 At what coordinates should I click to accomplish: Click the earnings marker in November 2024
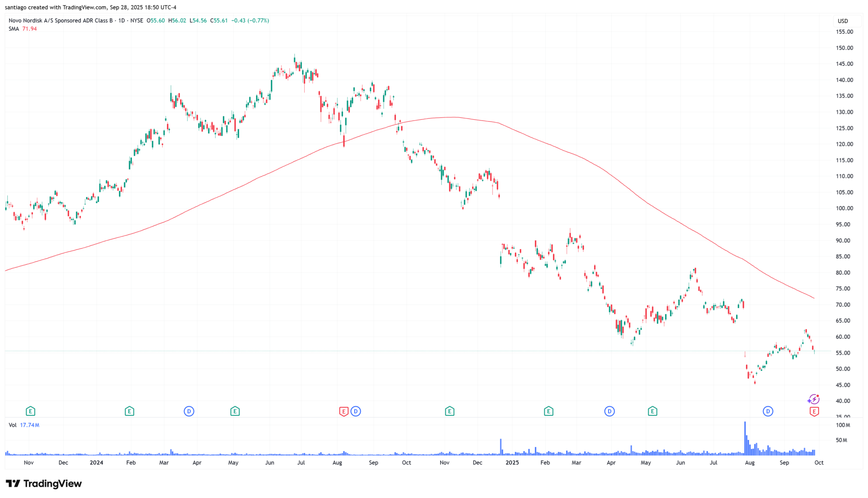click(450, 411)
